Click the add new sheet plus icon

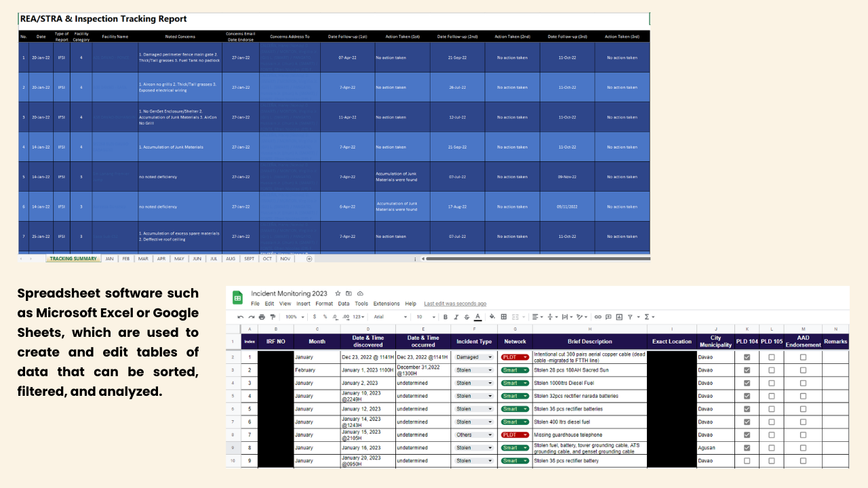pos(309,258)
